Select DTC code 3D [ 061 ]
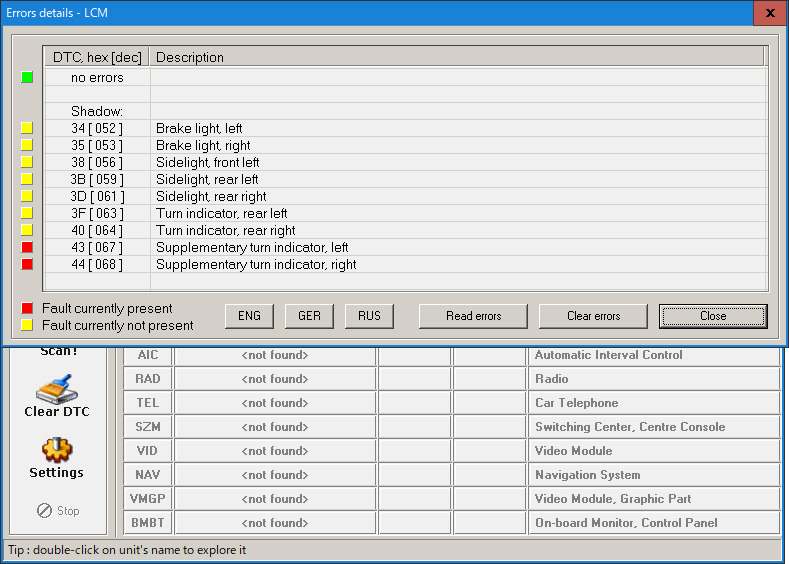The width and height of the screenshot is (789, 564). tap(97, 197)
